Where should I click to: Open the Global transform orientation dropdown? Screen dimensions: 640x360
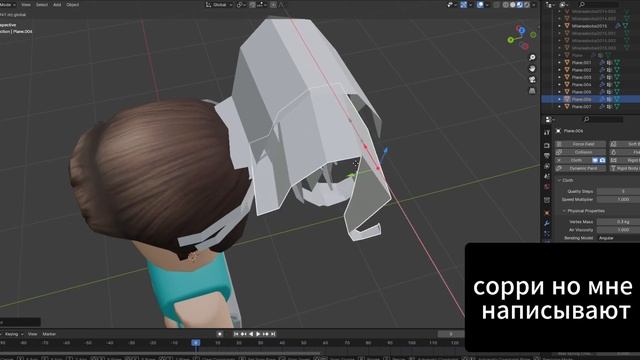pyautogui.click(x=219, y=5)
